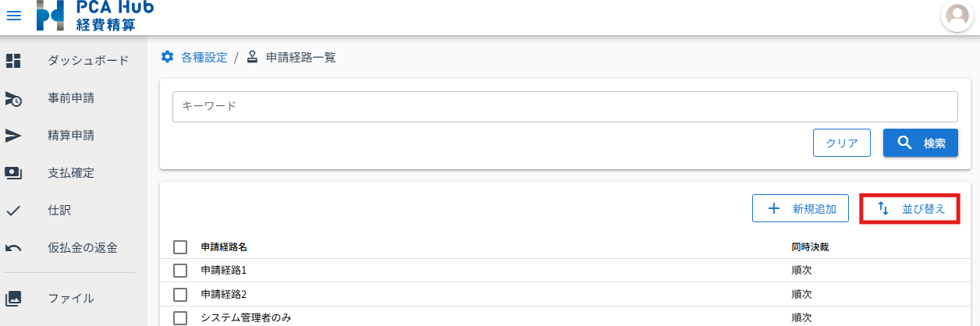Open ダッシュボード in the sidebar
The image size is (980, 326).
88,60
